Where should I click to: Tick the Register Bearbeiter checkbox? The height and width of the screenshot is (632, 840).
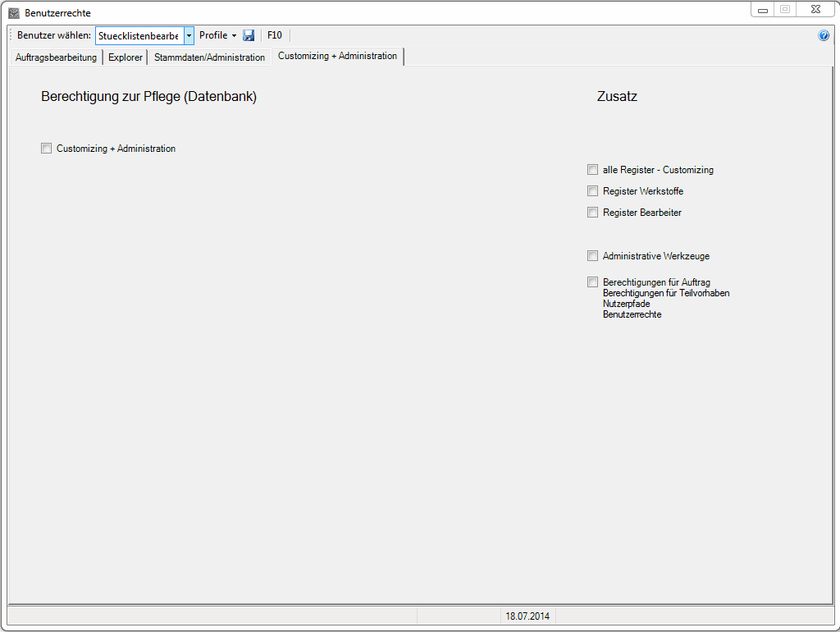pyautogui.click(x=593, y=213)
